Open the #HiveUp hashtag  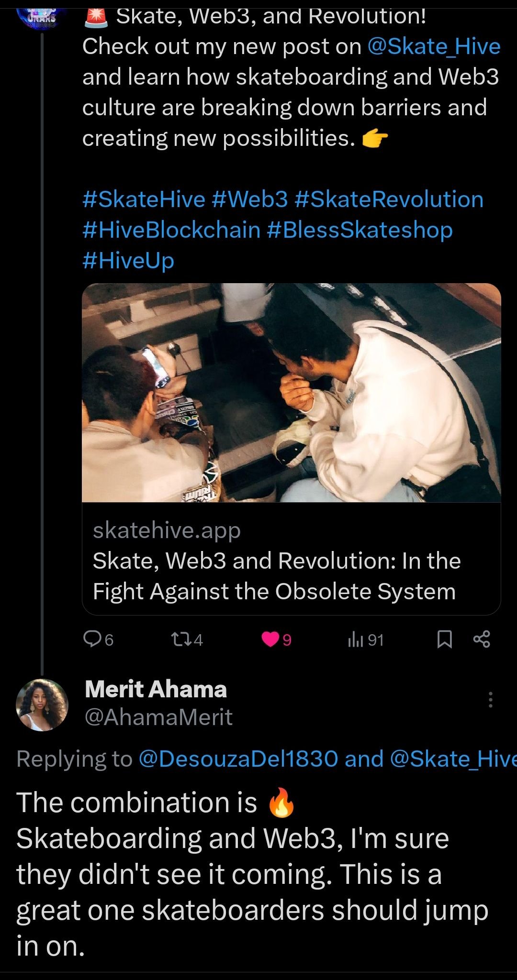pyautogui.click(x=128, y=261)
